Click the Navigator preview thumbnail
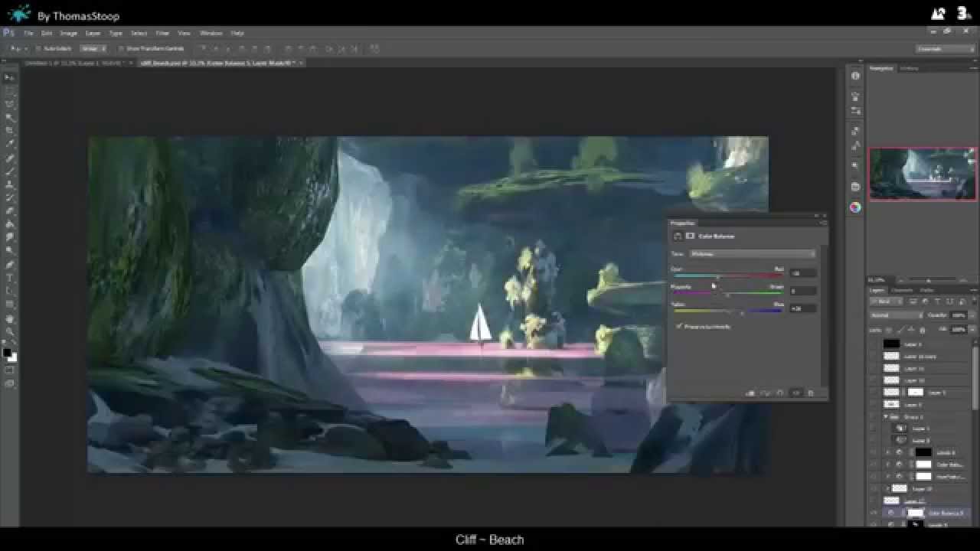This screenshot has width=980, height=551. [923, 174]
